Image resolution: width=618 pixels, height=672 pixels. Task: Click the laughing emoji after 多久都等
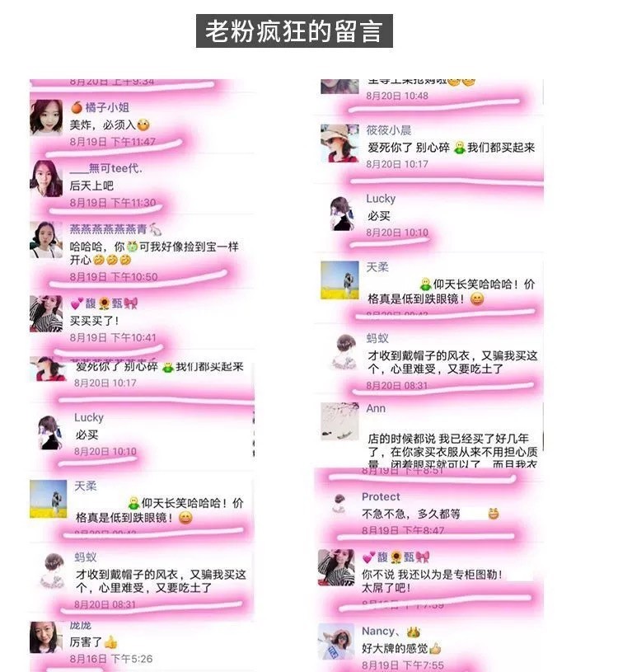pyautogui.click(x=494, y=514)
